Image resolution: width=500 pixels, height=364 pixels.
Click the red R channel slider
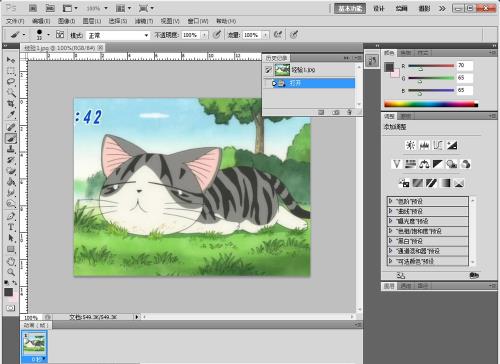tap(431, 66)
